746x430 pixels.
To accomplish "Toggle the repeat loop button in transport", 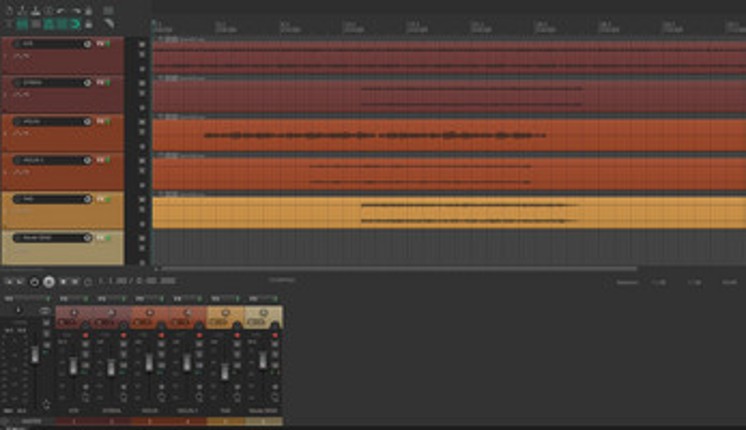I will (x=87, y=282).
